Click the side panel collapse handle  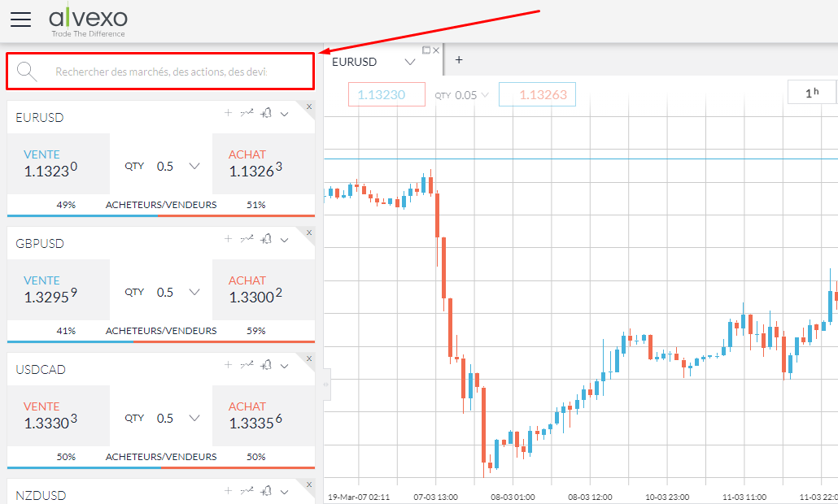(326, 384)
